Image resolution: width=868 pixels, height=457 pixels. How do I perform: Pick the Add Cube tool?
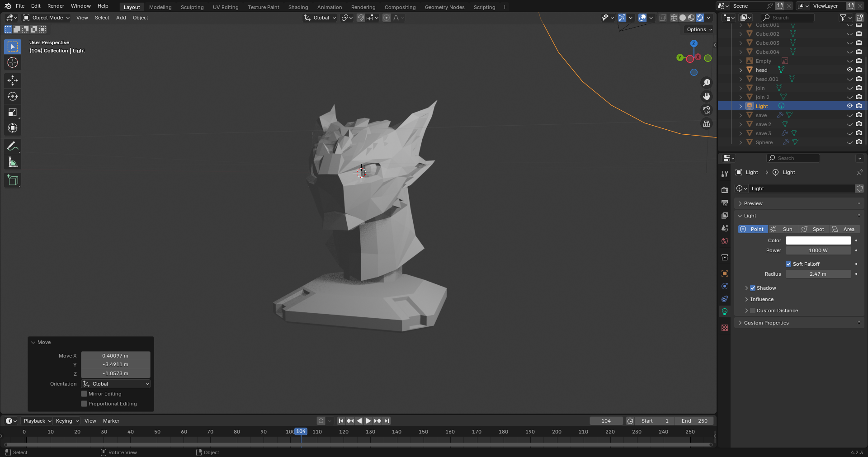[x=13, y=180]
